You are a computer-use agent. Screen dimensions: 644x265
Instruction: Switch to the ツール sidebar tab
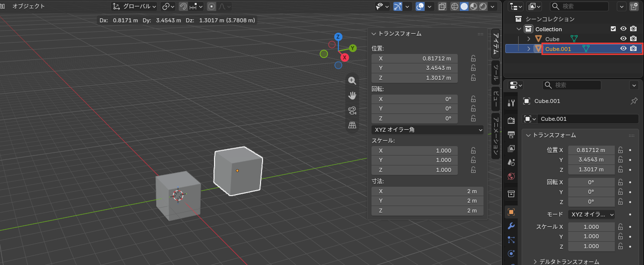pos(495,72)
